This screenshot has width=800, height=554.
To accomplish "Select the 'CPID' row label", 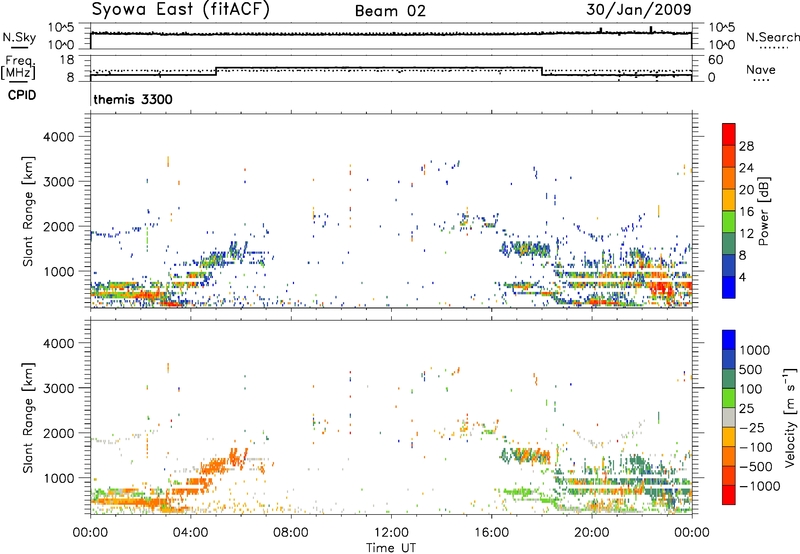I will tap(22, 95).
